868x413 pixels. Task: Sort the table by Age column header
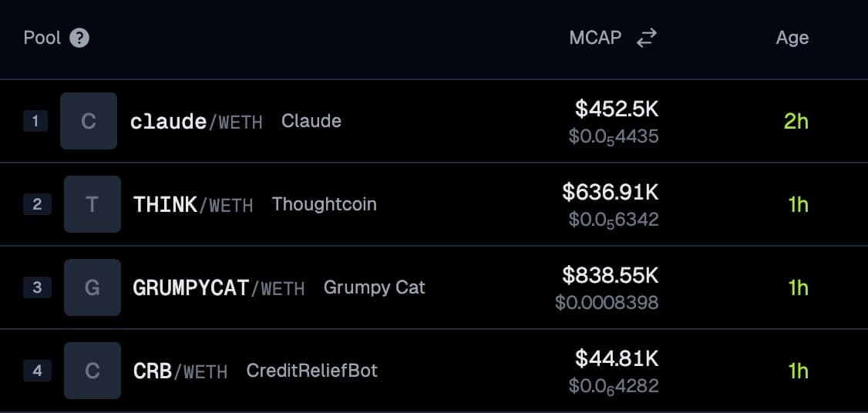(x=792, y=38)
